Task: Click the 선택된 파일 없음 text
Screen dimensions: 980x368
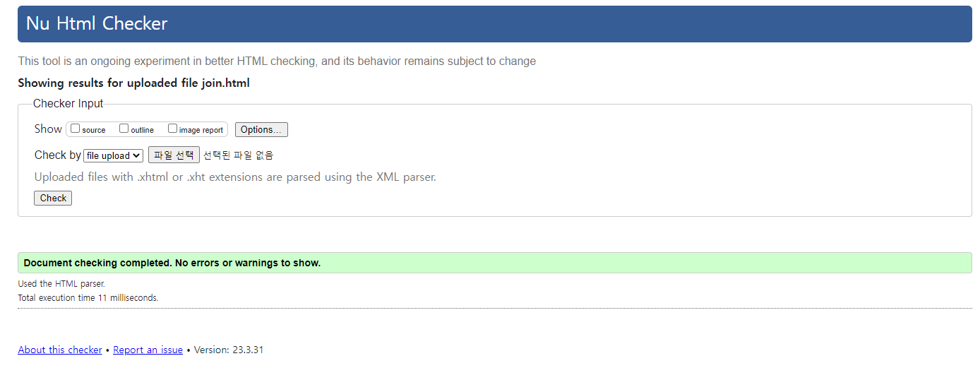Action: point(238,155)
